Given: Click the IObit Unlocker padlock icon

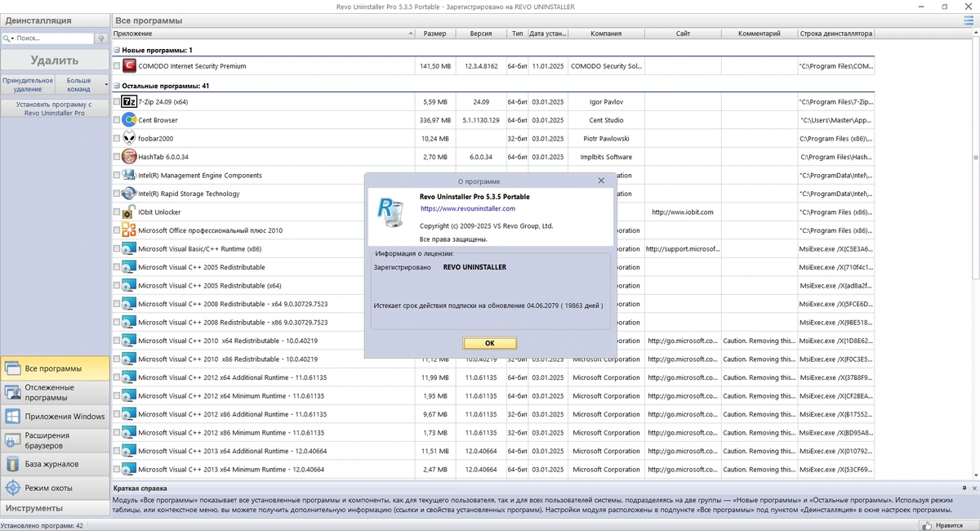Looking at the screenshot, I should pyautogui.click(x=129, y=212).
